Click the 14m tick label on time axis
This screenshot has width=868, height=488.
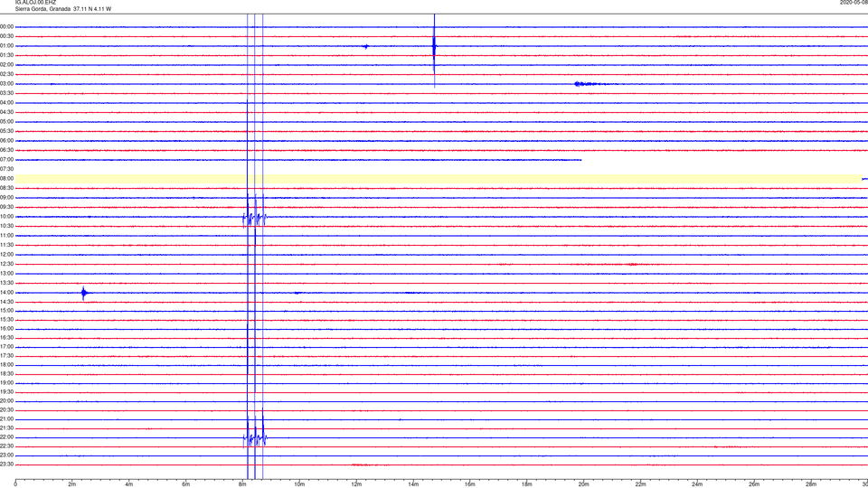[x=413, y=484]
